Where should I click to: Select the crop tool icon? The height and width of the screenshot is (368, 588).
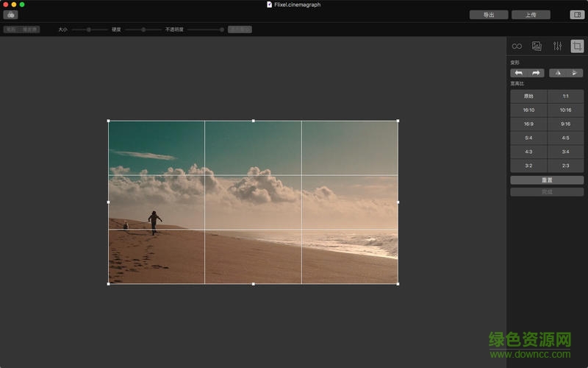click(577, 46)
